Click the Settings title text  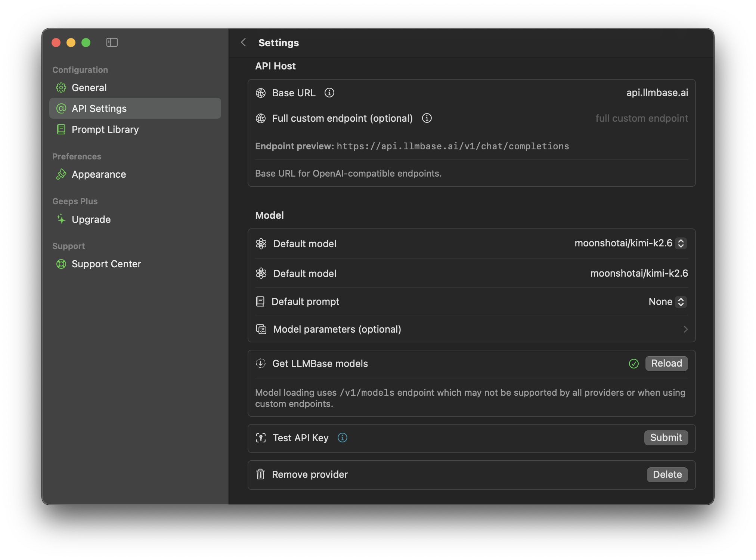[x=279, y=43]
